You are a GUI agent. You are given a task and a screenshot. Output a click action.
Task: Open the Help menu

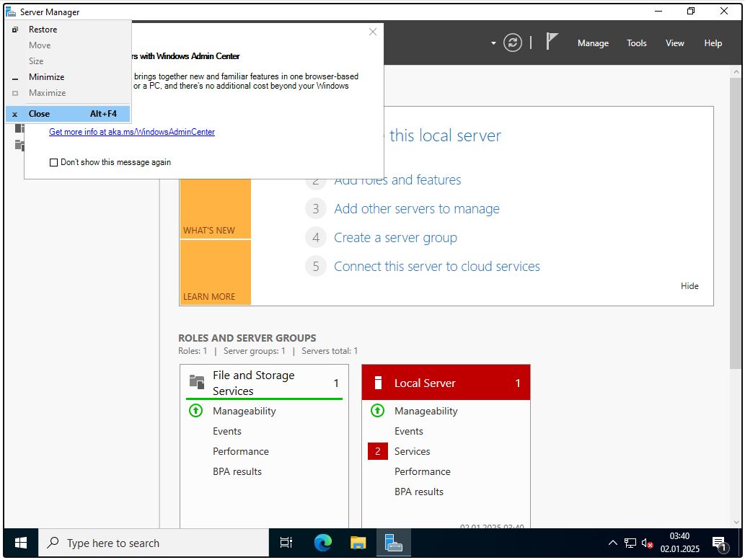point(713,43)
